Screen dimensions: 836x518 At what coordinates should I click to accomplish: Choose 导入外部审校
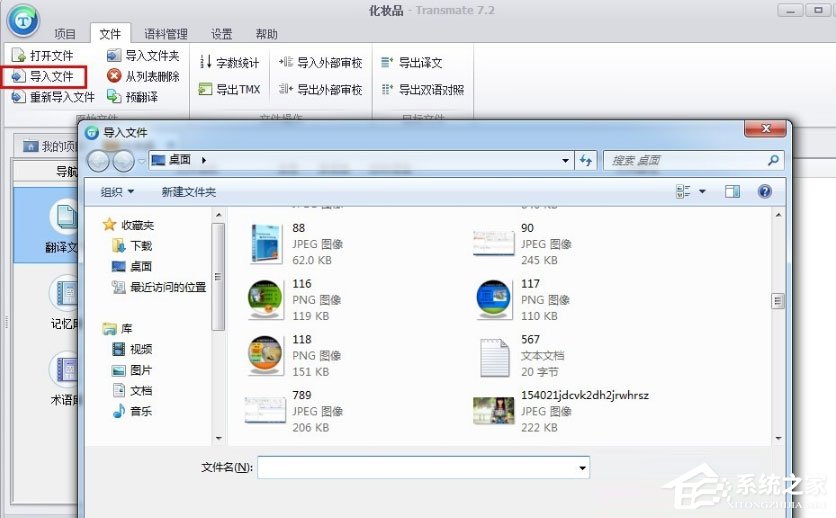(320, 63)
